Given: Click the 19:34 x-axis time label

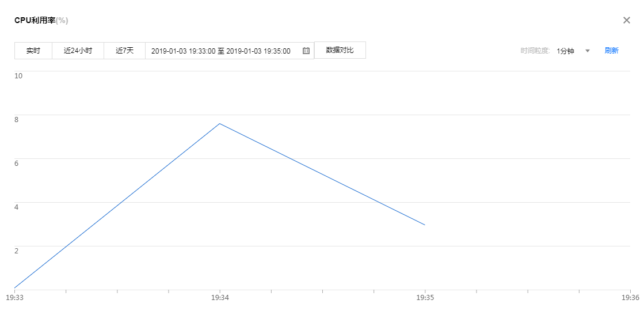Looking at the screenshot, I should coord(219,298).
